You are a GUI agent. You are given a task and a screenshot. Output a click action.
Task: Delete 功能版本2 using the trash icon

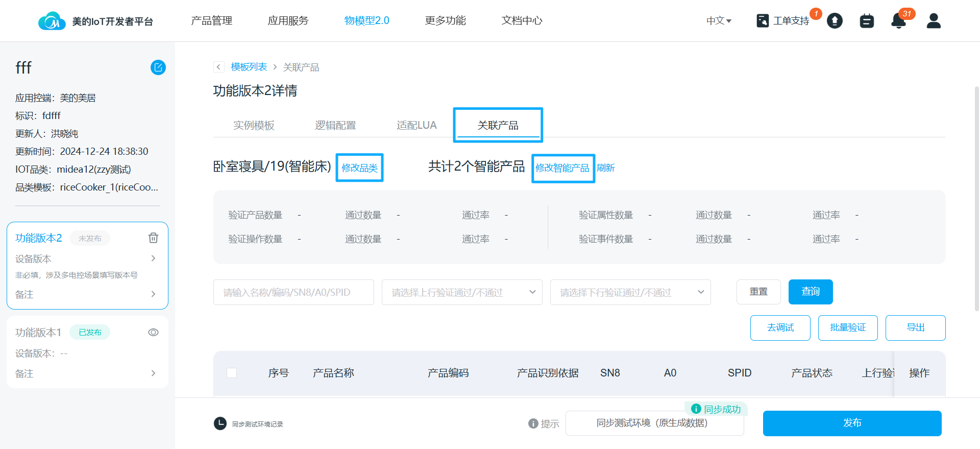tap(153, 238)
